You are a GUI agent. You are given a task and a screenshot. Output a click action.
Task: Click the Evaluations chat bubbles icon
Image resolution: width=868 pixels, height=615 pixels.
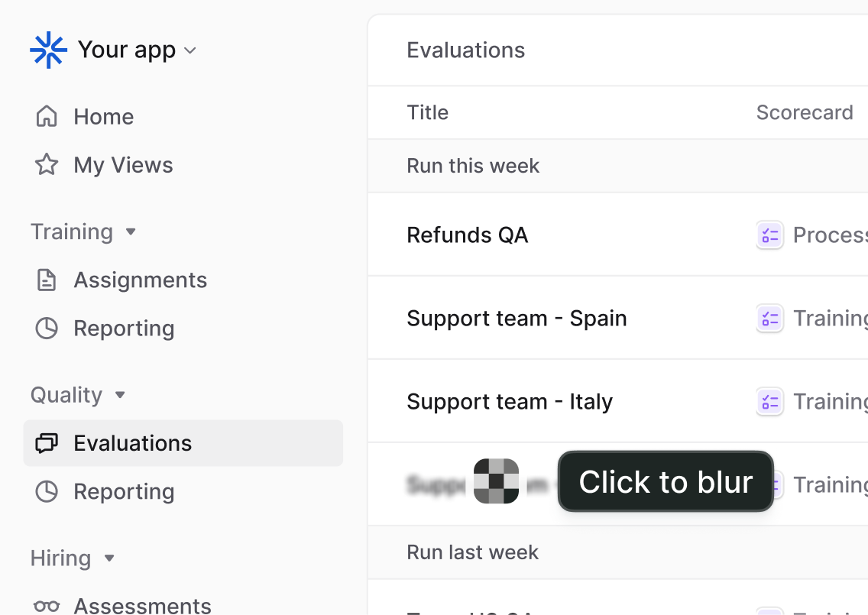point(47,443)
